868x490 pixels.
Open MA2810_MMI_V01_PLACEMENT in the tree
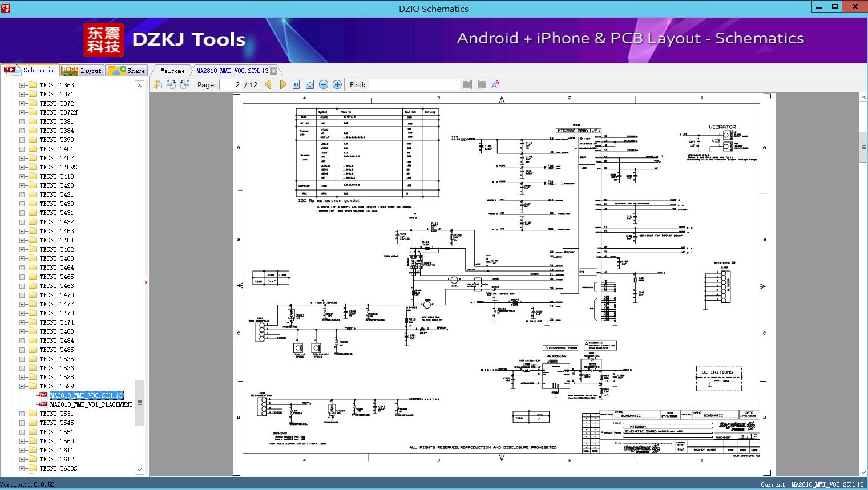(x=91, y=404)
